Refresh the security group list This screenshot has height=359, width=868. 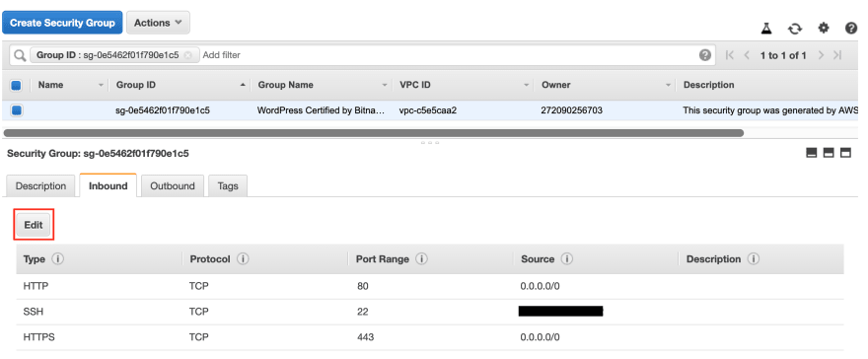[x=795, y=29]
